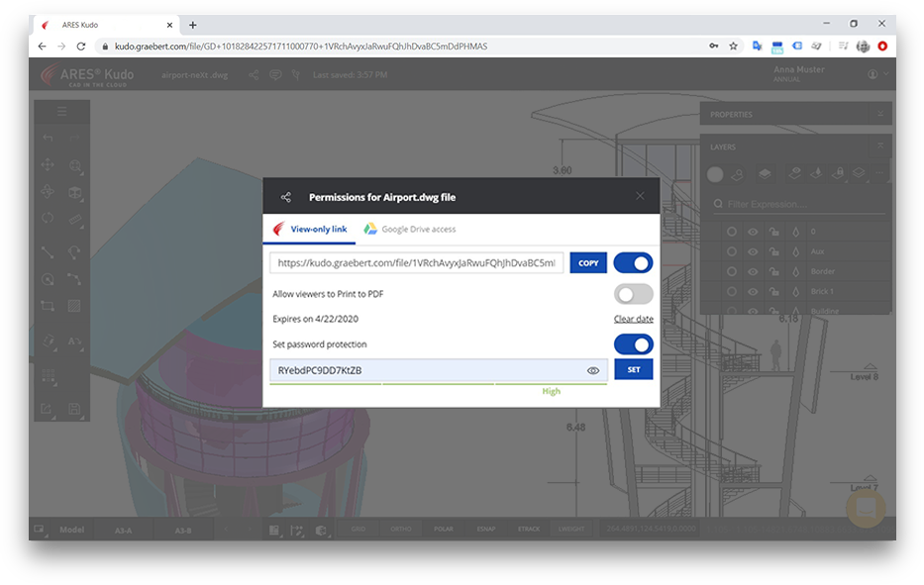The width and height of the screenshot is (924, 585).
Task: Switch to the Google Drive access tab
Action: pos(409,229)
